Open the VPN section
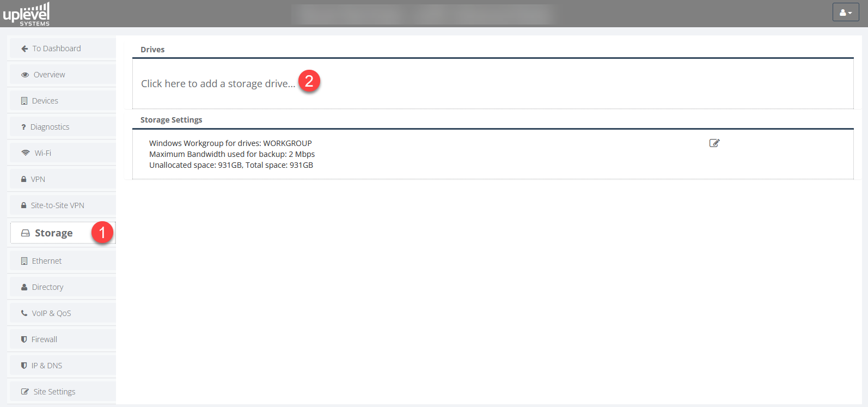The height and width of the screenshot is (407, 868). pyautogui.click(x=62, y=179)
